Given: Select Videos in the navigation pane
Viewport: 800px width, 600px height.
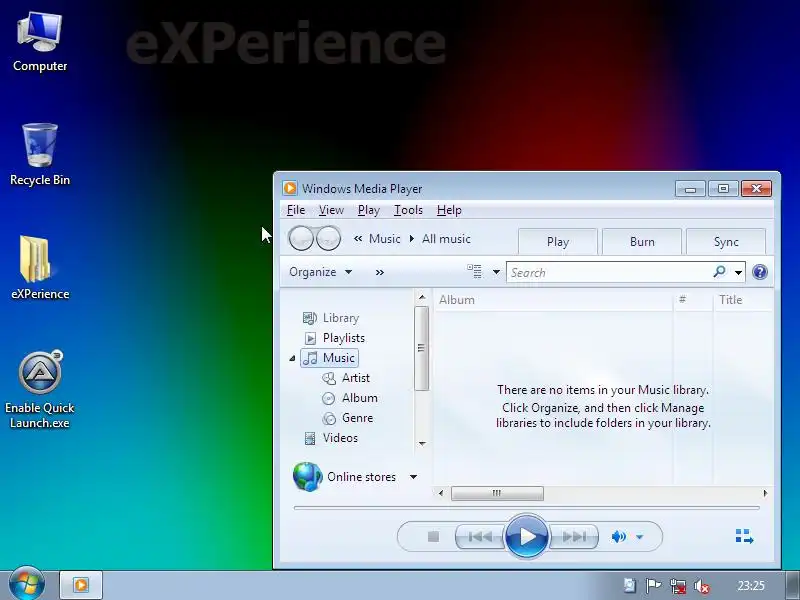Looking at the screenshot, I should (x=331, y=438).
